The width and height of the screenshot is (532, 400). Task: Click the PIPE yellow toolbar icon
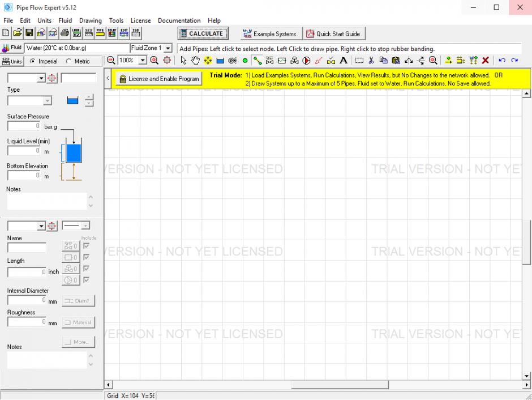tap(100, 33)
